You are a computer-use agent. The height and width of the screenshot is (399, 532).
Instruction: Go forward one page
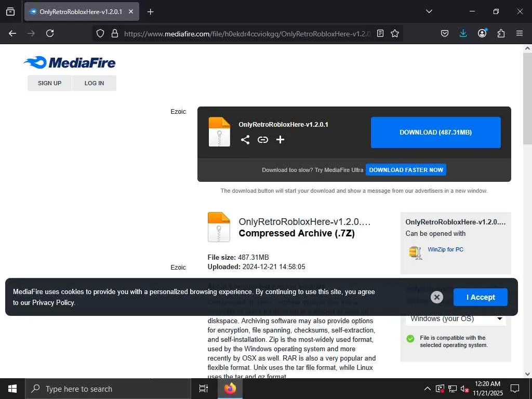(x=31, y=33)
